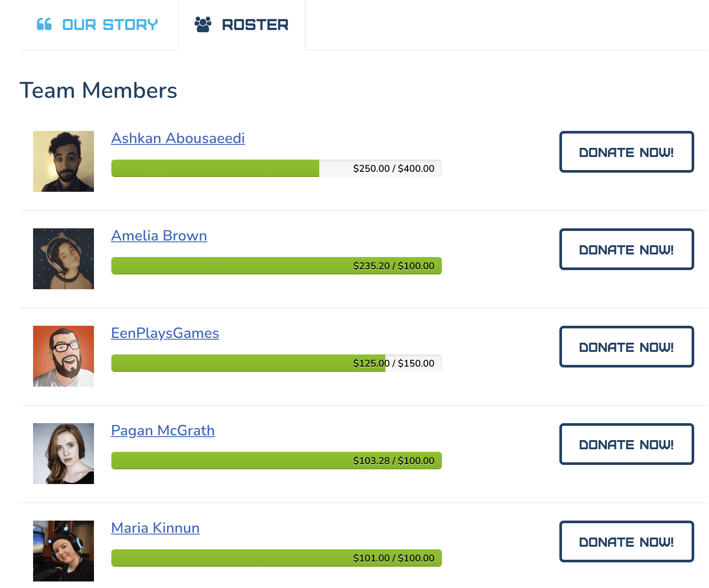Screen dimensions: 709x588
Task: Switch to the Roster tab
Action: point(255,25)
